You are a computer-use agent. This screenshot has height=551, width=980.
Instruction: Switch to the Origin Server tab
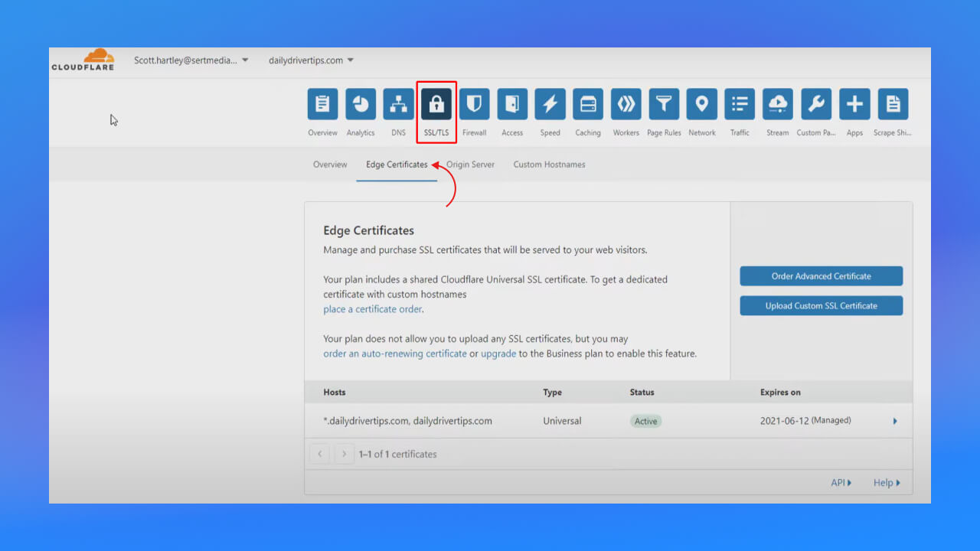pos(471,165)
